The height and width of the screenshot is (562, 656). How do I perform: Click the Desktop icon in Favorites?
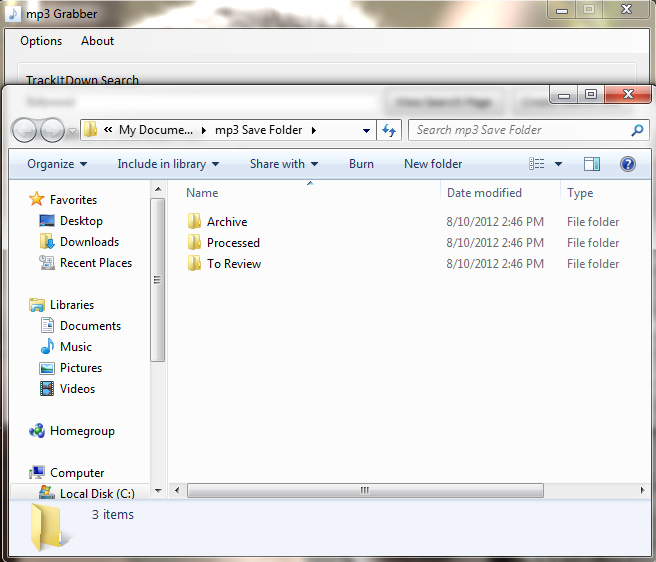pos(47,221)
